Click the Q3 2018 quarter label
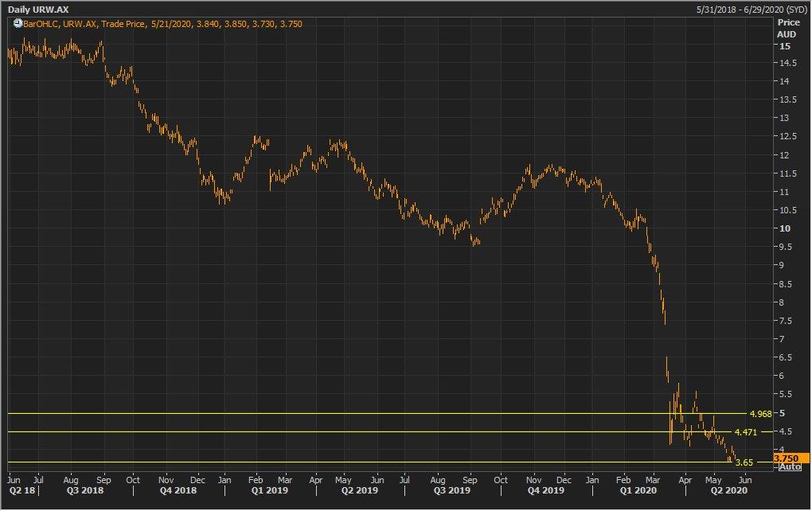The height and width of the screenshot is (511, 812). tap(86, 491)
